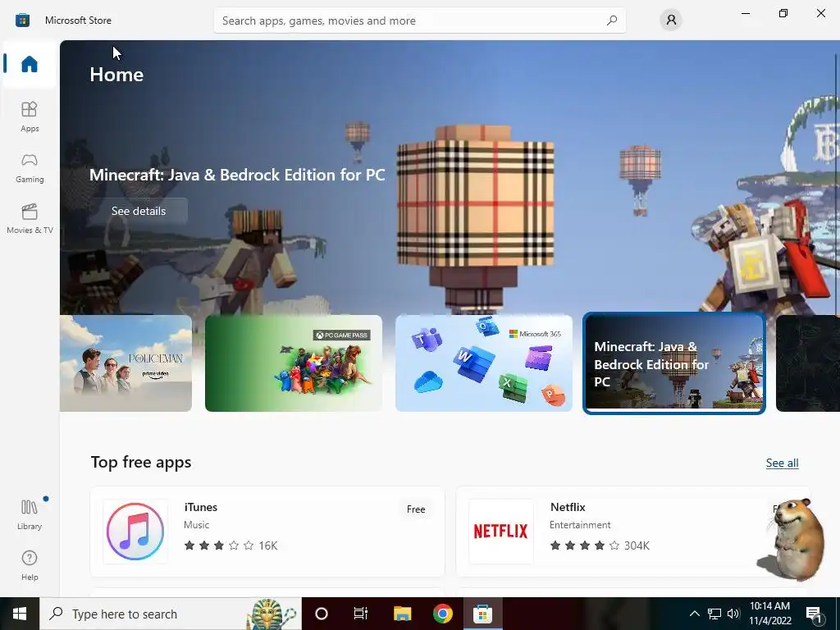Viewport: 840px width, 630px height.
Task: Click See details for Minecraft
Action: pos(138,211)
